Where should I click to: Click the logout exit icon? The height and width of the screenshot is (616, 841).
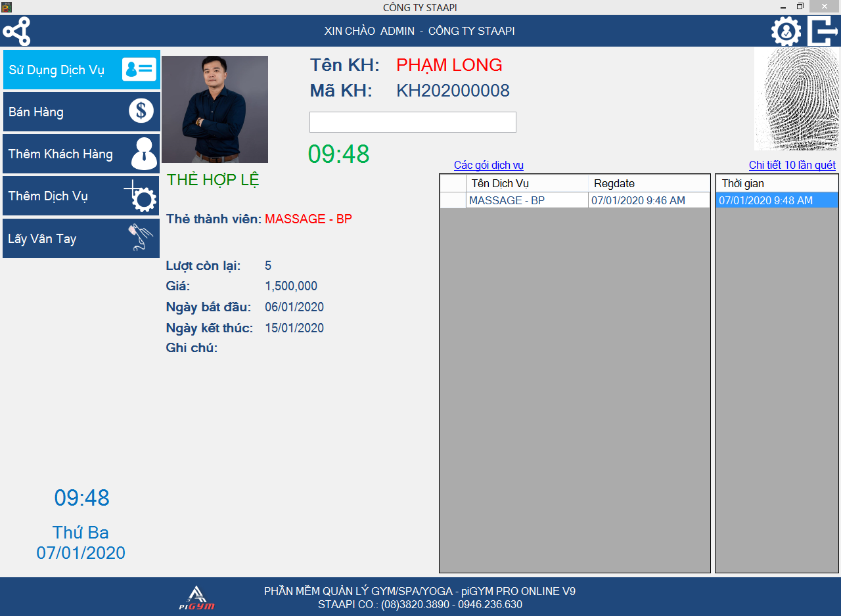point(823,32)
